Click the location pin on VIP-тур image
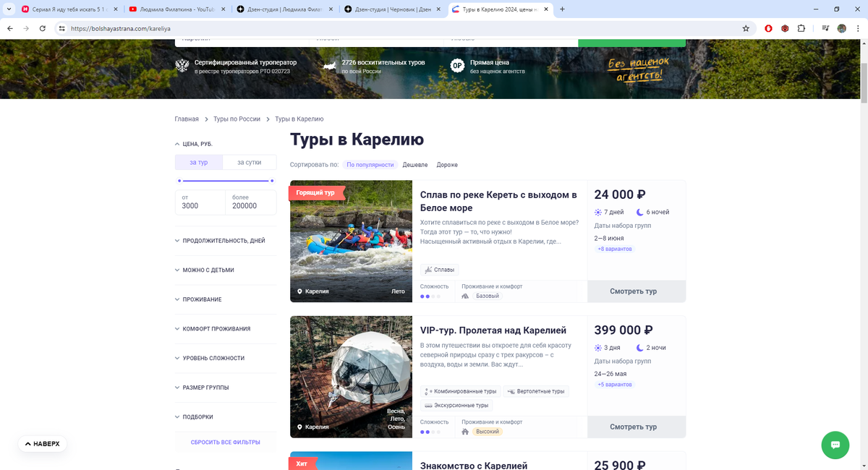 pos(299,427)
